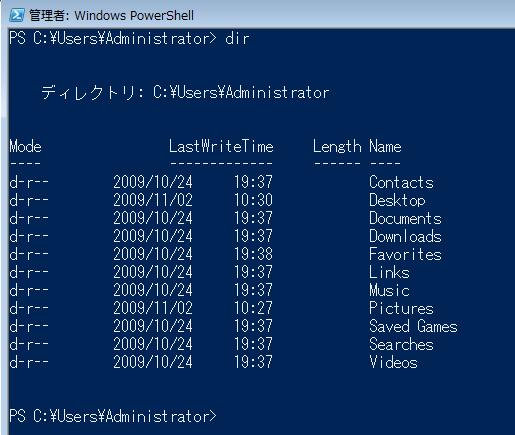Click the typed dir command text

(237, 39)
